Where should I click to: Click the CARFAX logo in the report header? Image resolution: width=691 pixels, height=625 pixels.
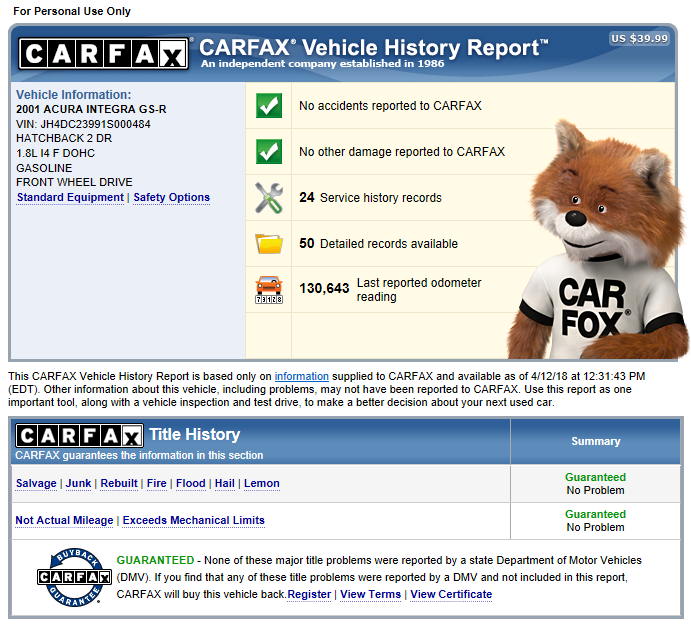coord(104,54)
